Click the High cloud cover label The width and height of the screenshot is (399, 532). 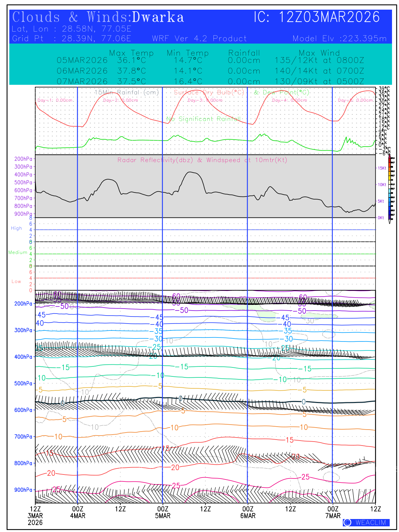tap(16, 228)
